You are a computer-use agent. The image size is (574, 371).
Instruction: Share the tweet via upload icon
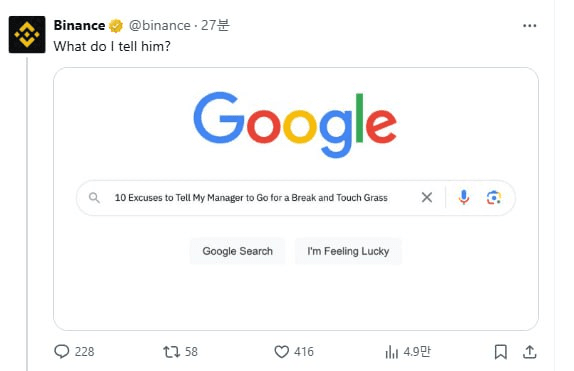529,352
